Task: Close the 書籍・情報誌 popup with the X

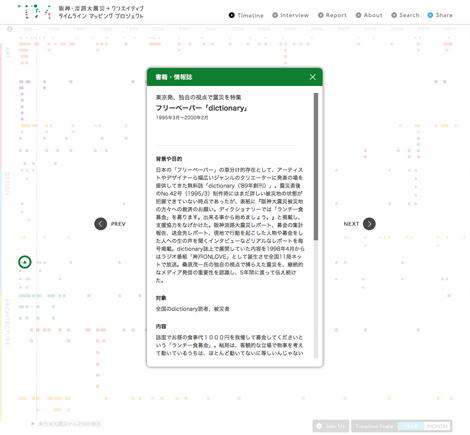Action: tap(312, 77)
